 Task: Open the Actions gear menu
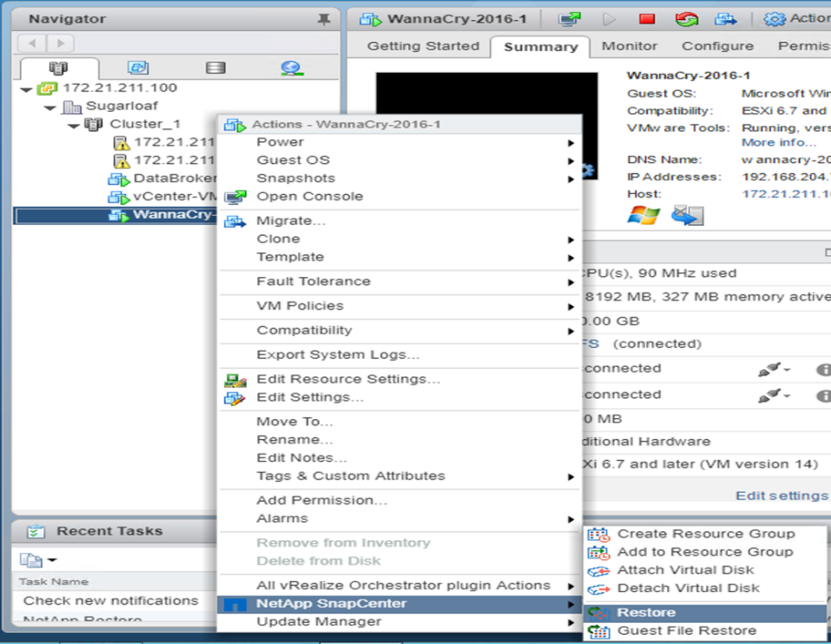point(797,19)
